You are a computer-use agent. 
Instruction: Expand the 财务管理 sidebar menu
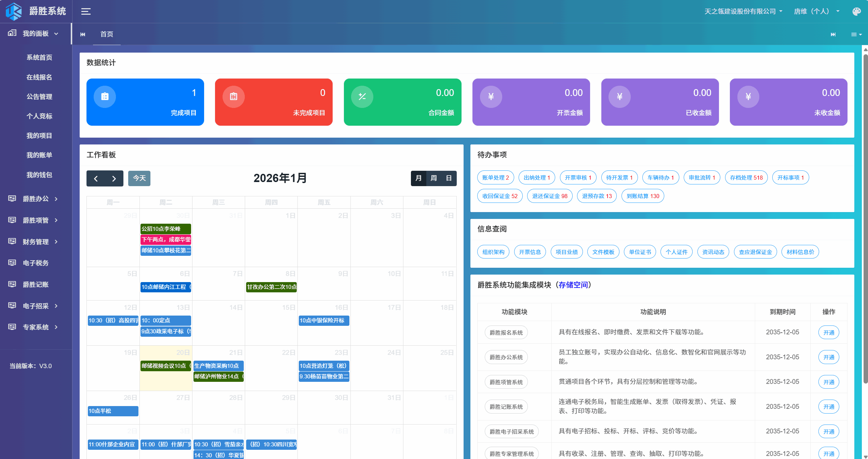coord(36,242)
